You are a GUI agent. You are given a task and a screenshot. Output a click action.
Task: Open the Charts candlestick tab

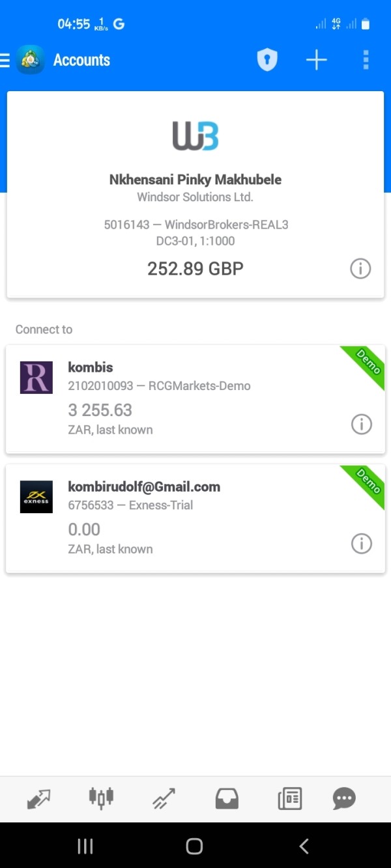101,798
